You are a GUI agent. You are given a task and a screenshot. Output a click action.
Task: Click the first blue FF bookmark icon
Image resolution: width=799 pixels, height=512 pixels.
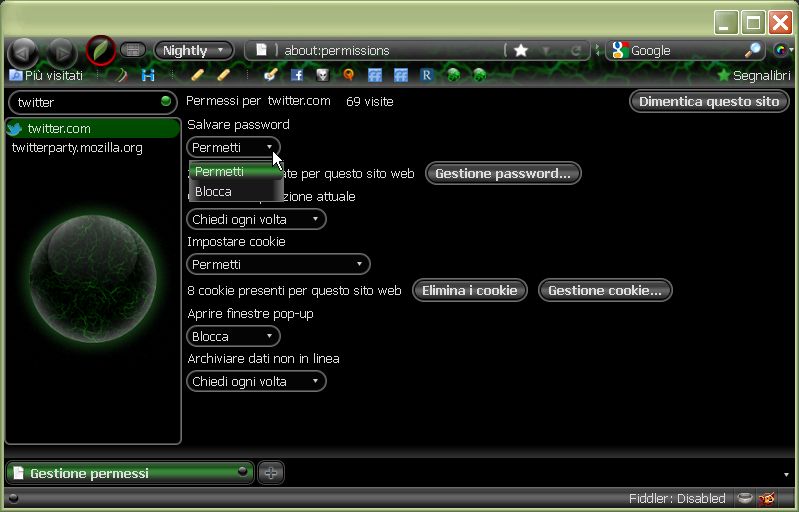point(375,75)
